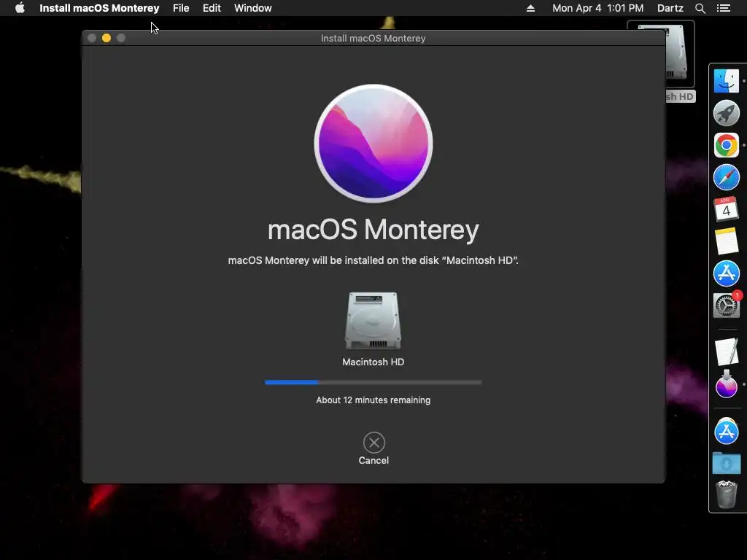Open TextEdit from the Dock

(x=726, y=352)
